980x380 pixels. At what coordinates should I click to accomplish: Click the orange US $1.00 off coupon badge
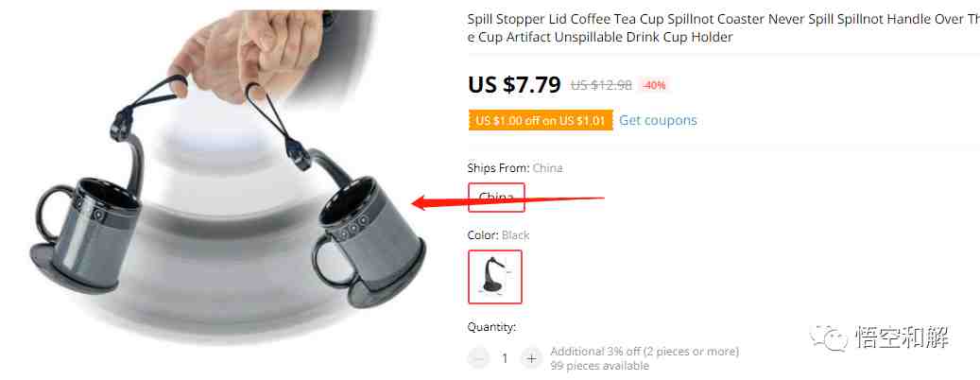pyautogui.click(x=541, y=121)
